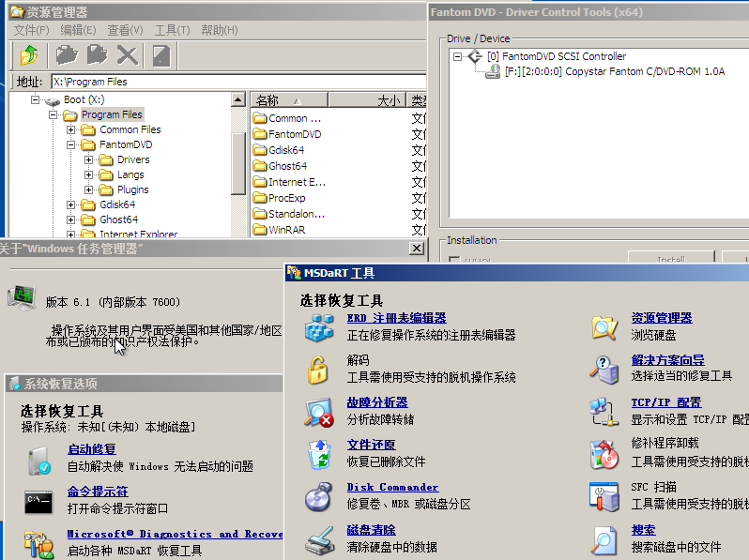
Task: Select the ProcExp folder in file list
Action: tap(280, 198)
